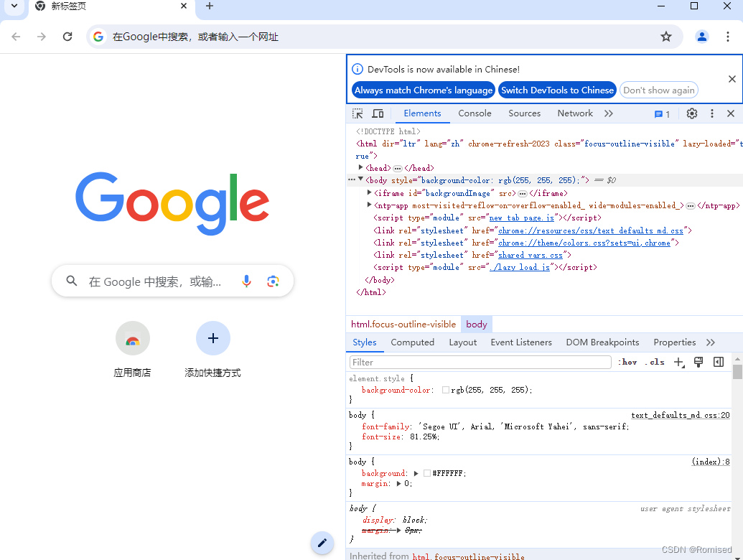Click the magnifier icon in search box
The height and width of the screenshot is (560, 743).
tap(72, 281)
